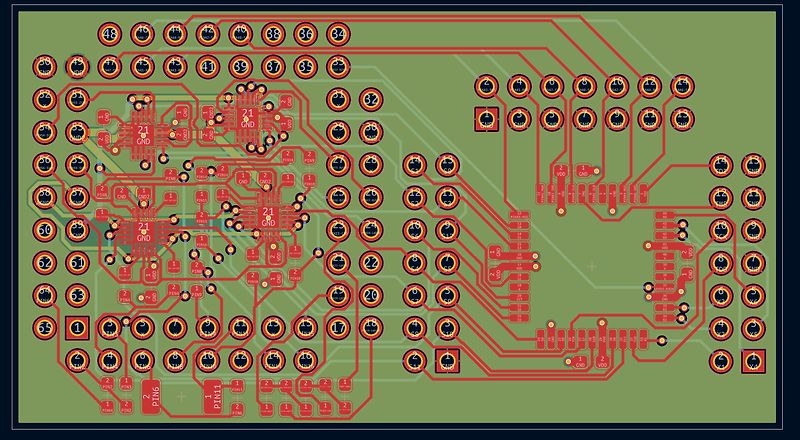The width and height of the screenshot is (800, 440).
Task: Click through-hole pad 18
Action: [371, 328]
